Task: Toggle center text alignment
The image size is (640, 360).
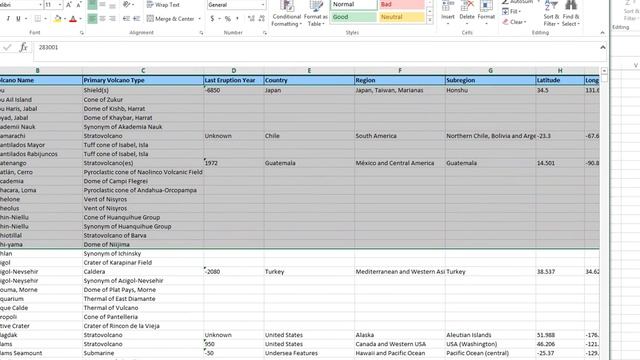Action: point(102,19)
